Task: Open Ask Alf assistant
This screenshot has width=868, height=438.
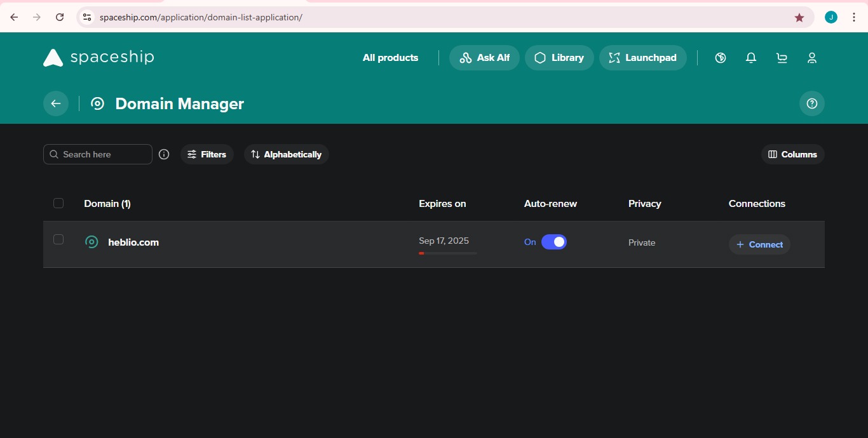Action: pyautogui.click(x=484, y=58)
